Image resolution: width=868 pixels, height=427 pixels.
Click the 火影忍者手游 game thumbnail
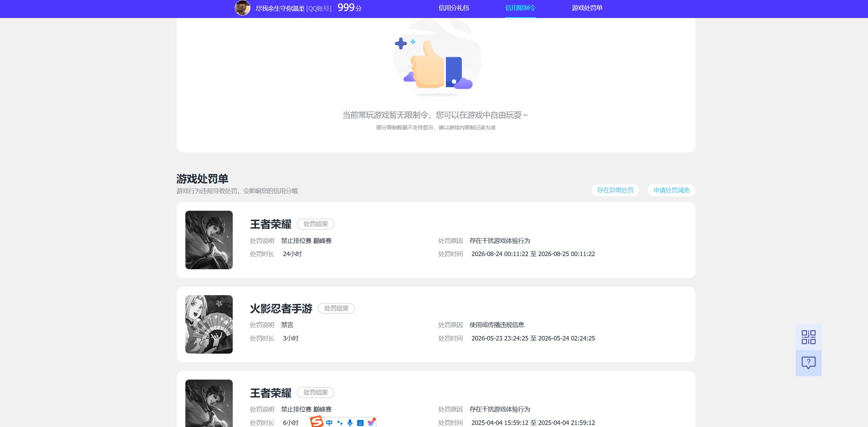[209, 324]
